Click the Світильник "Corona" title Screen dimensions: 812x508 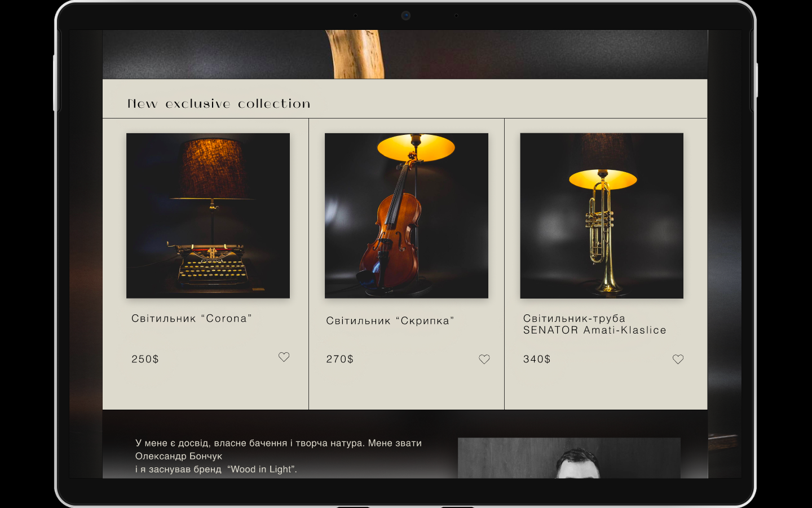click(x=192, y=318)
